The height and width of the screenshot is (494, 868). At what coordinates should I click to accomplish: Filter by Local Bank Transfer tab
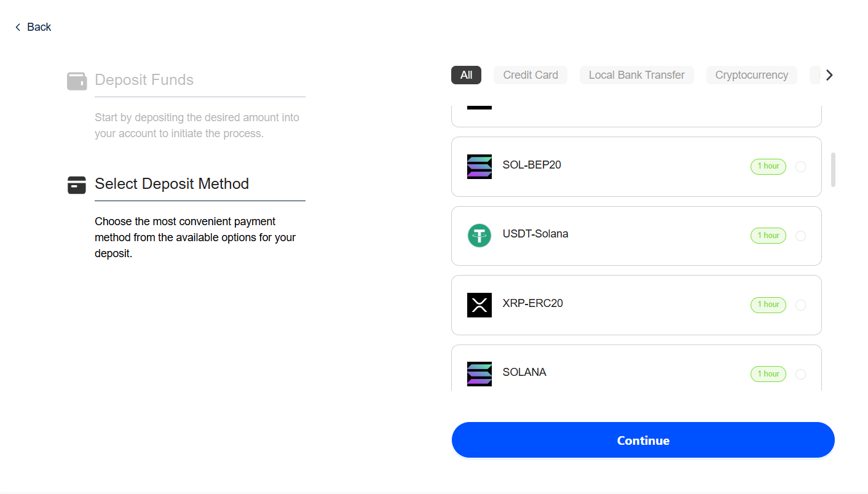[x=636, y=75]
